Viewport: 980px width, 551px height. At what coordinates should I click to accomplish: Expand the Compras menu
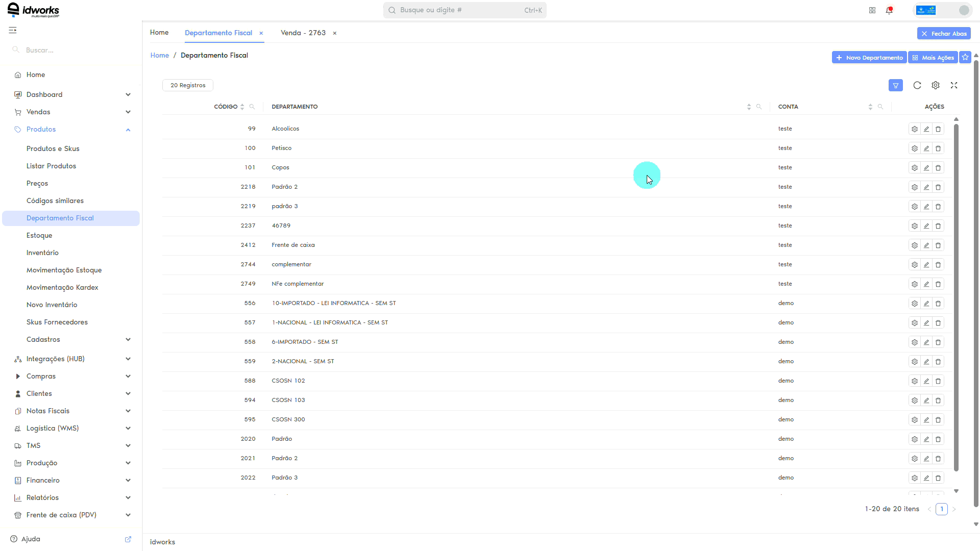[72, 377]
